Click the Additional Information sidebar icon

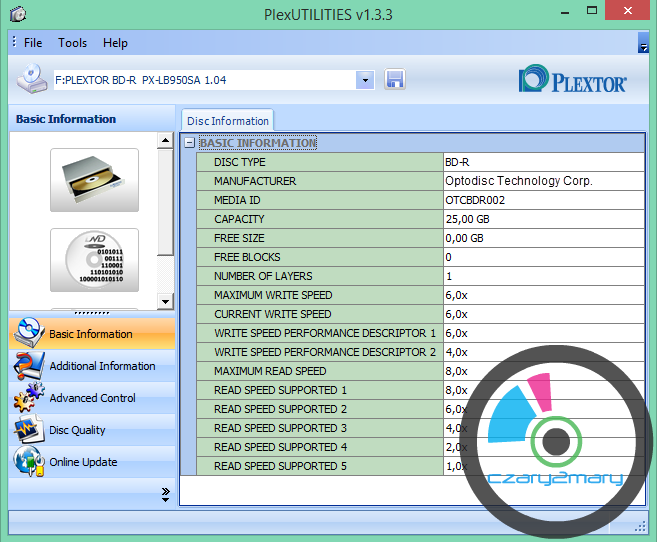[x=29, y=366]
